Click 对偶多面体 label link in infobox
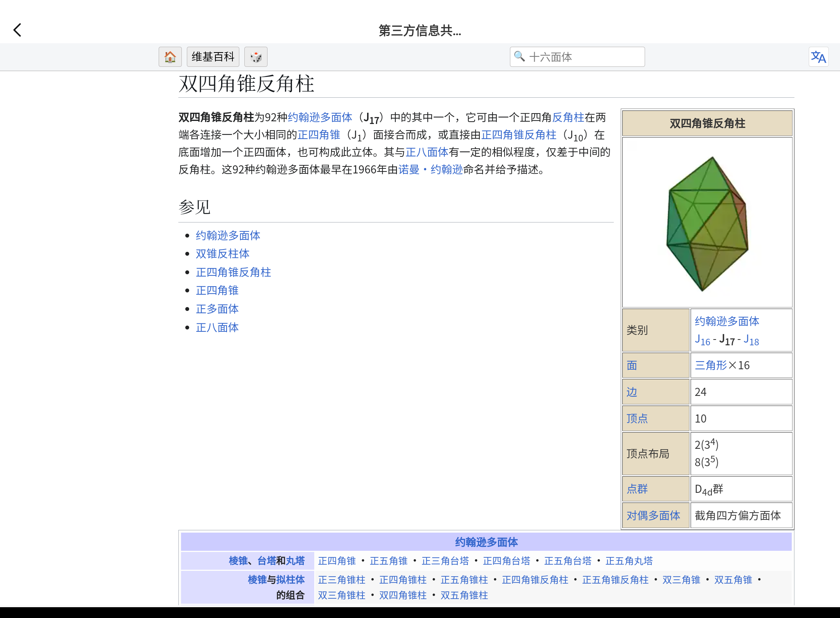Screen dimensions: 840x618 coord(654,515)
